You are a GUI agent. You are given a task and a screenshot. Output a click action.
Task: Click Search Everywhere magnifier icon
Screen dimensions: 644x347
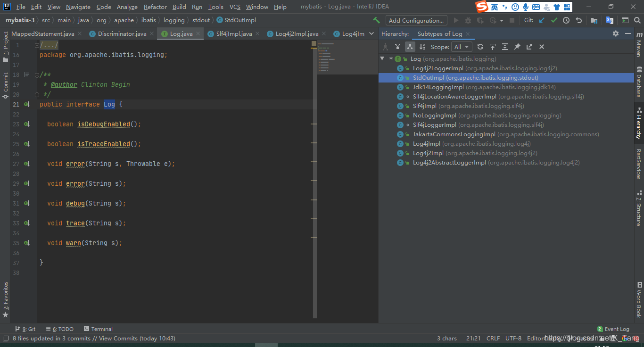[636, 20]
